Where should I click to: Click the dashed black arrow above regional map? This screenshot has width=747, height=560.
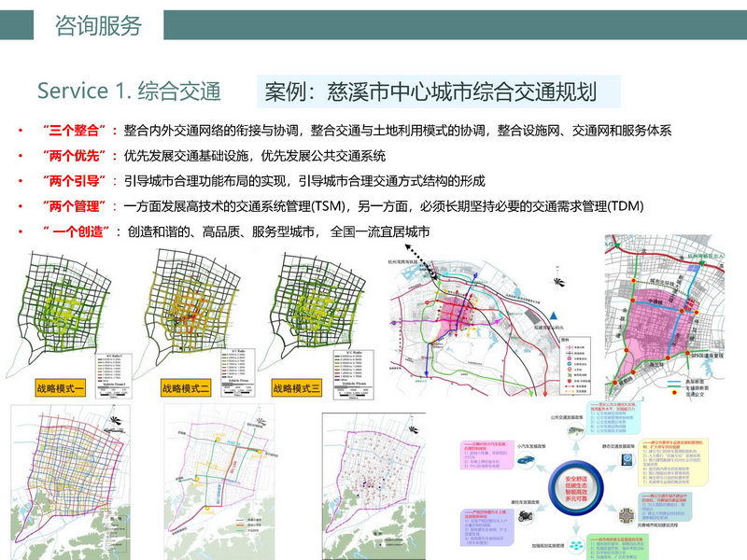click(421, 261)
